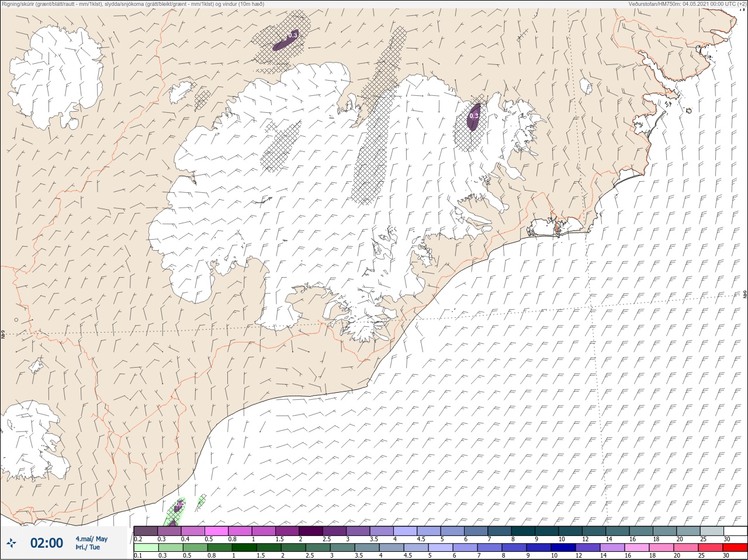Click the date label '4.maí/ May'

(91, 539)
